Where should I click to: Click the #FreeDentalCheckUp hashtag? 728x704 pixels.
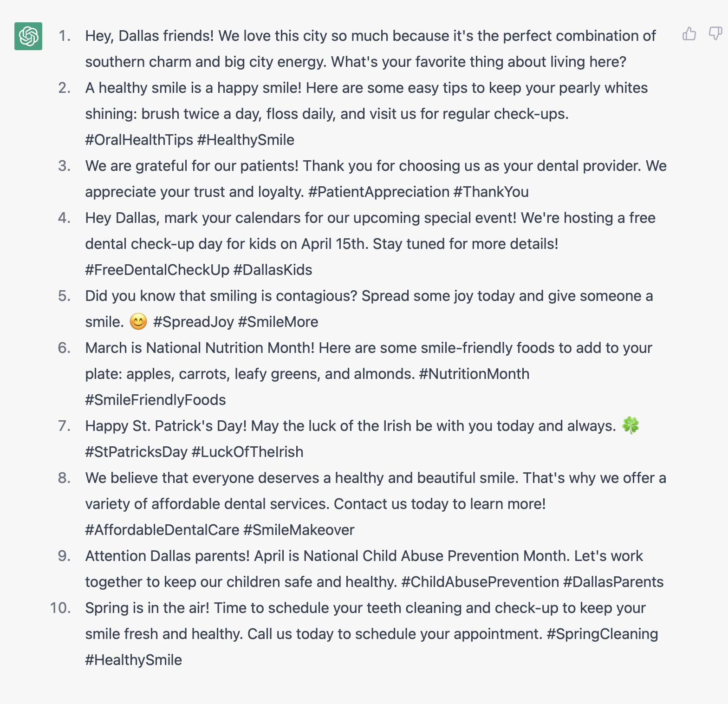(157, 270)
